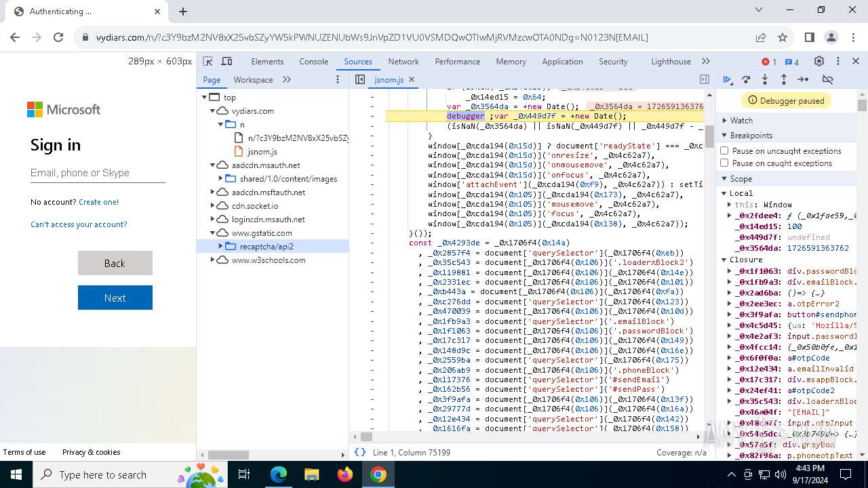Screen dimensions: 868x488
Task: Open the Network tab
Action: tap(403, 61)
